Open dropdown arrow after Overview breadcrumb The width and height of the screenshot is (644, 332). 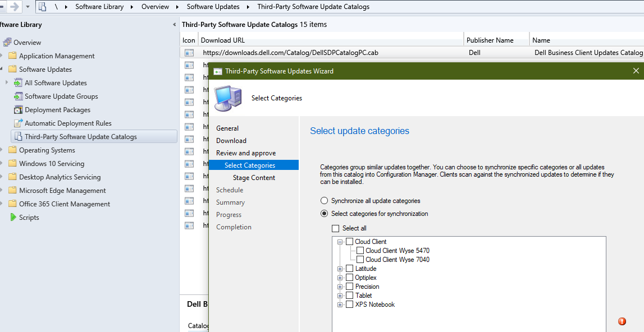(x=177, y=7)
